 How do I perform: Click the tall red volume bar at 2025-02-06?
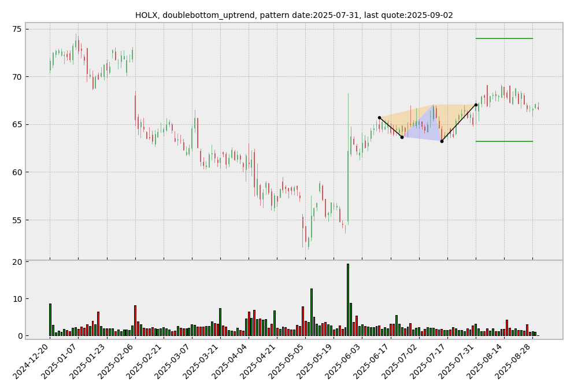[135, 321]
